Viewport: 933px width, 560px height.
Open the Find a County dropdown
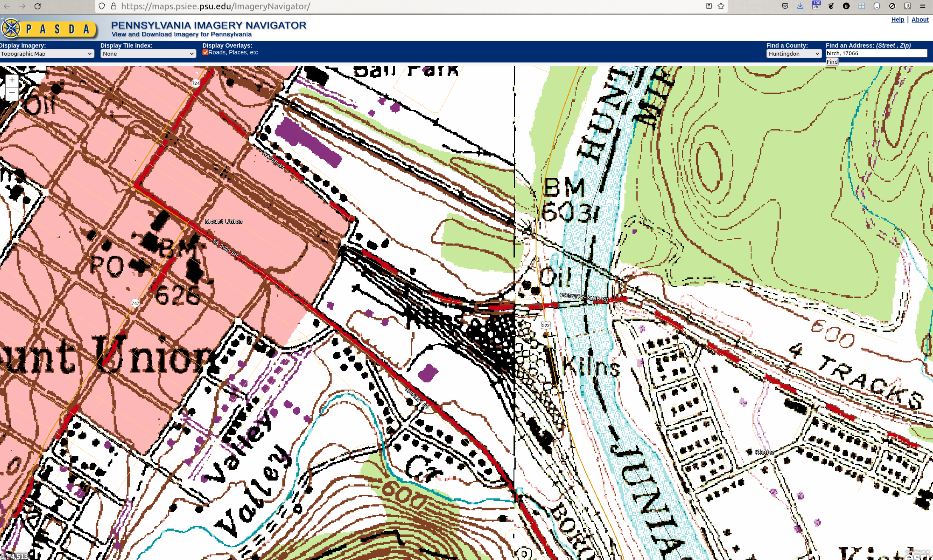[794, 54]
